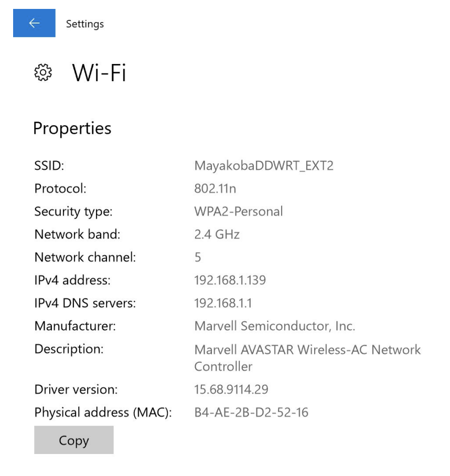This screenshot has width=450, height=476.
Task: Click the gear icon beside Wi-Fi
Action: 43,73
